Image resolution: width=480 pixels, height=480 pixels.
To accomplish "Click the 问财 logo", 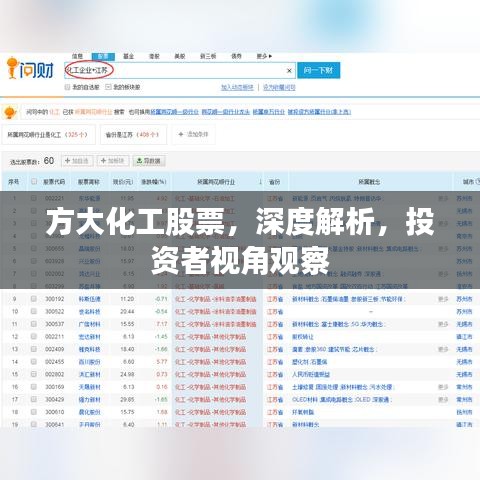I will [30, 69].
